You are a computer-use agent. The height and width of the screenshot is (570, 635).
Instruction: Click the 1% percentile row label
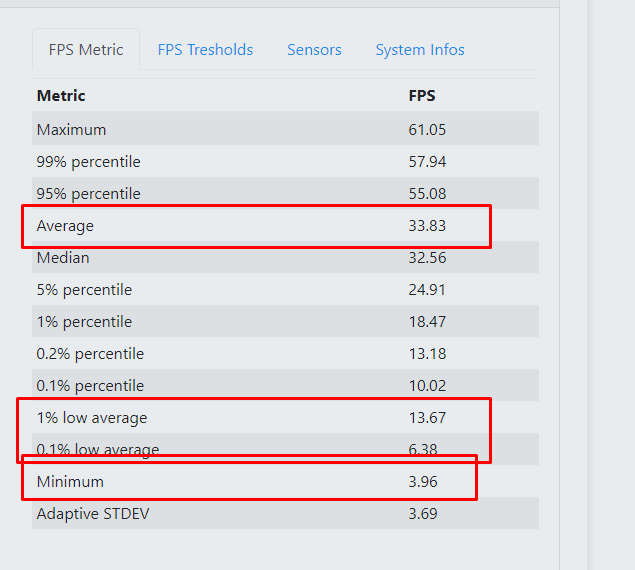pyautogui.click(x=84, y=322)
